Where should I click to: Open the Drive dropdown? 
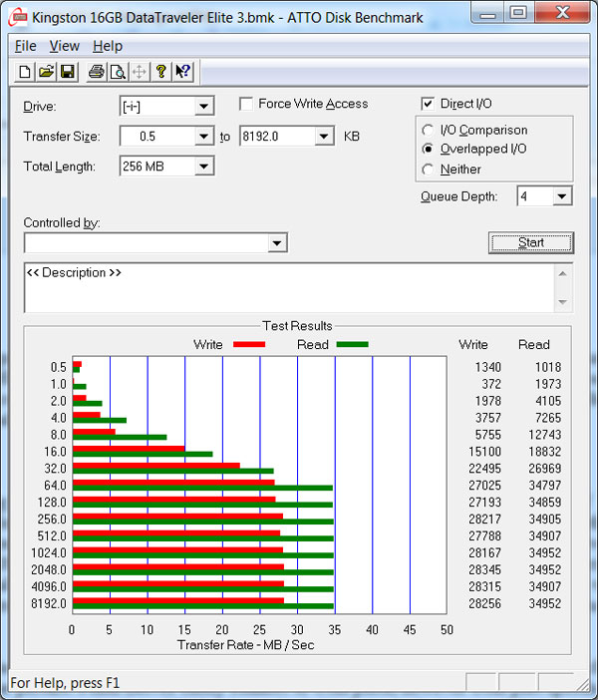[204, 107]
